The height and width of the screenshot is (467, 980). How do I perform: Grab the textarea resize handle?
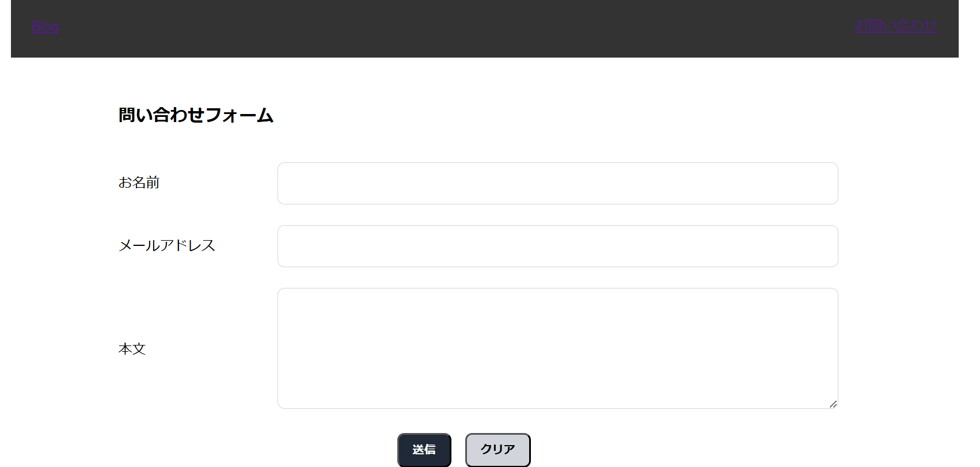833,404
